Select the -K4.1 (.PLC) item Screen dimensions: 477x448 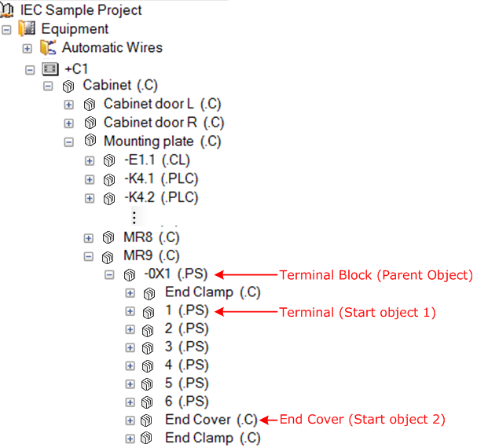(161, 178)
